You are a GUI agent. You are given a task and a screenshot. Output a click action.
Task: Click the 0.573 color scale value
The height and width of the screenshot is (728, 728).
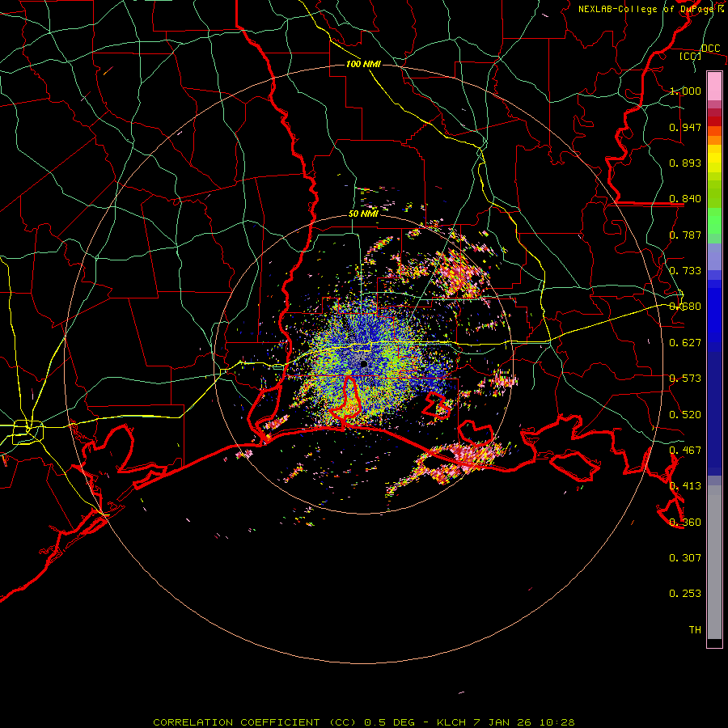[x=685, y=379]
